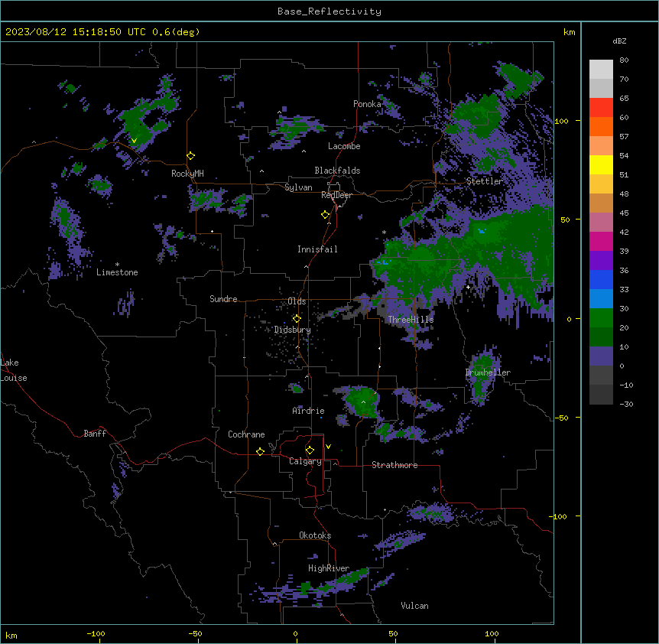Pick the purple 36–39 dBZ legend color

601,260
